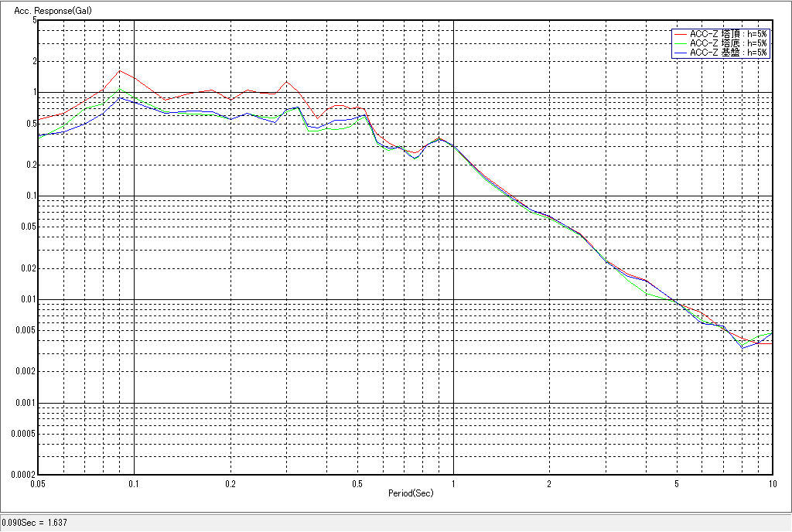
Task: Click the red curve's highest peak near 0.09 sec
Action: pos(119,71)
